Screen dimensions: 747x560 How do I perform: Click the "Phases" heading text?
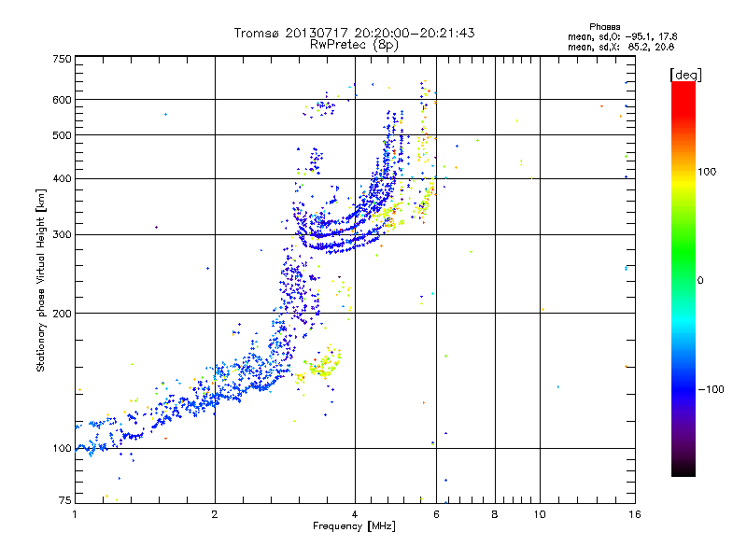pyautogui.click(x=604, y=27)
